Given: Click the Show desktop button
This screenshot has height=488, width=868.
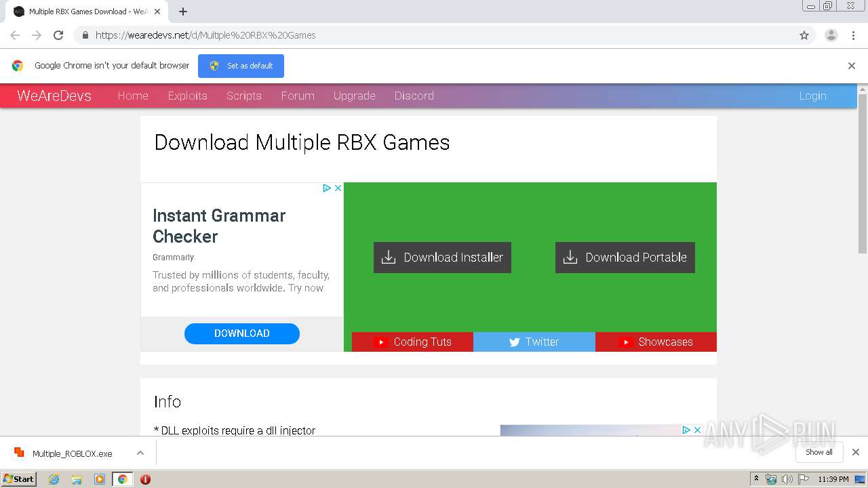Looking at the screenshot, I should tap(861, 479).
